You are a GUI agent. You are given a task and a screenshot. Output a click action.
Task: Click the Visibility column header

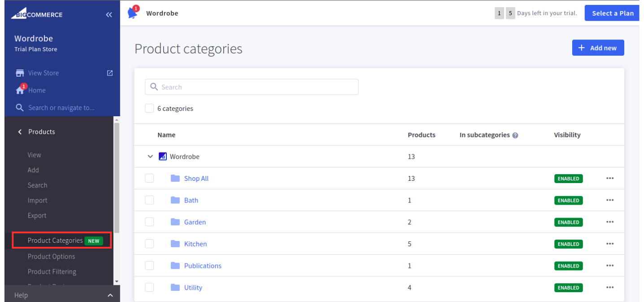point(567,135)
